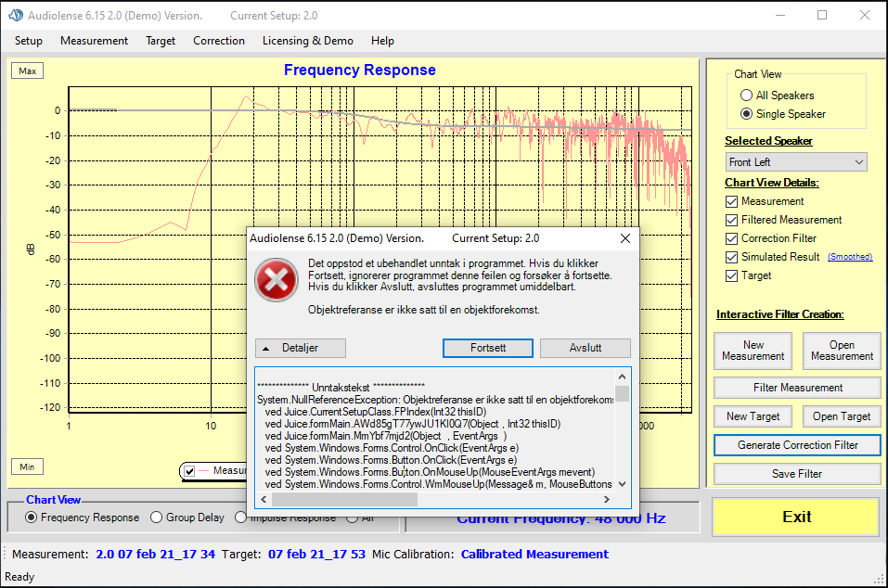Click target name 07 feb 21_17 53
The image size is (888, 588).
[316, 554]
